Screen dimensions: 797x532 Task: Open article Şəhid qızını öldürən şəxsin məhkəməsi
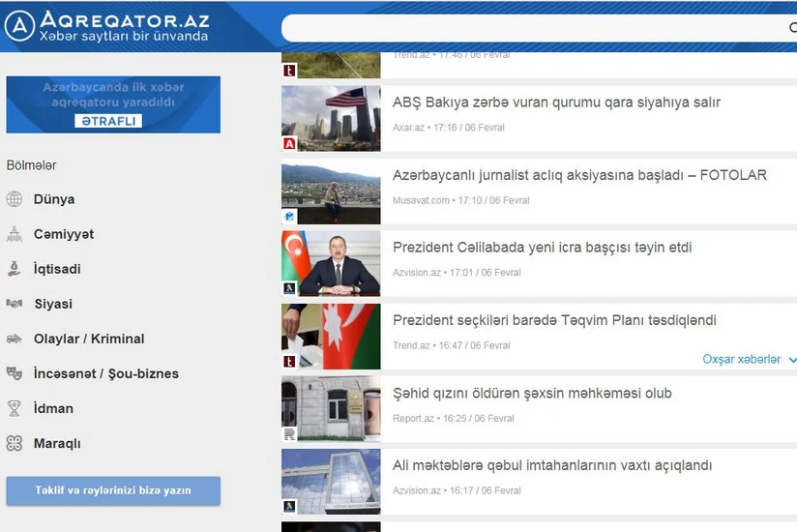pyautogui.click(x=532, y=394)
